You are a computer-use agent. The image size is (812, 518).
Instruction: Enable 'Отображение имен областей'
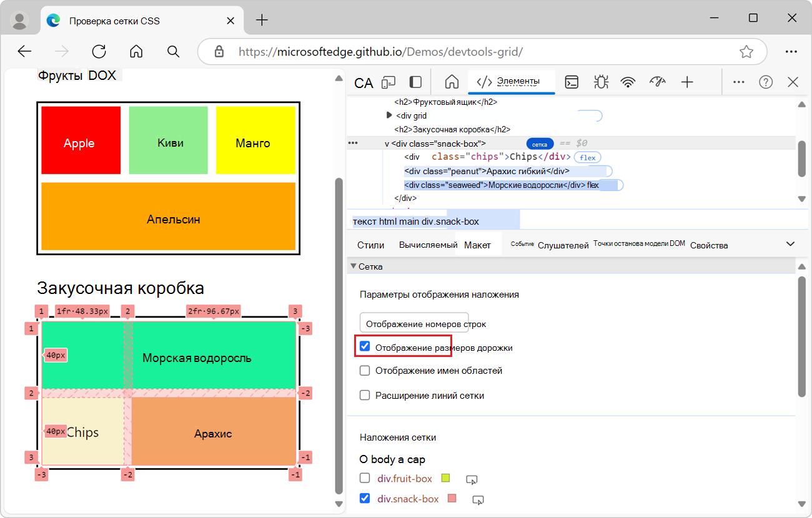(364, 369)
